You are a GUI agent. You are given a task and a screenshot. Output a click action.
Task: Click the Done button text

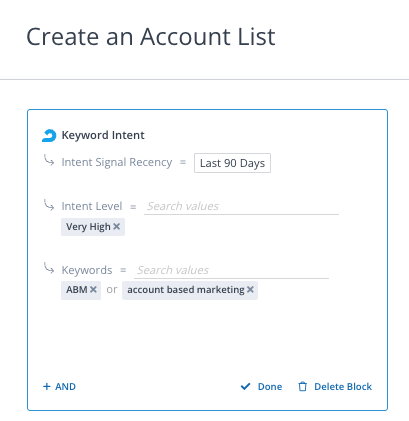[x=270, y=387]
